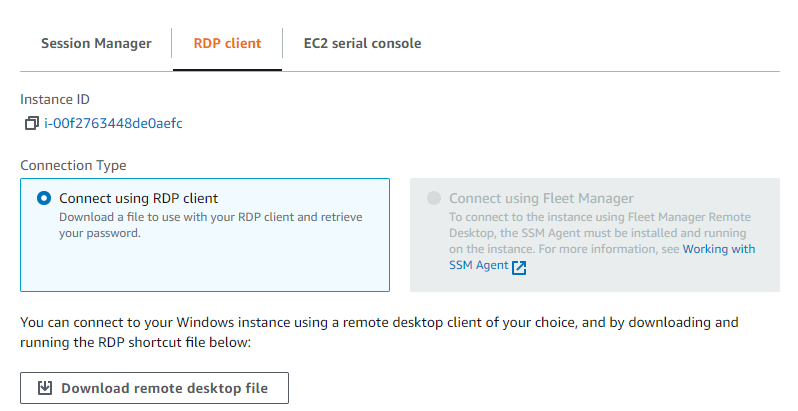
Task: Select the Connect using Fleet Manager radio button
Action: point(433,198)
